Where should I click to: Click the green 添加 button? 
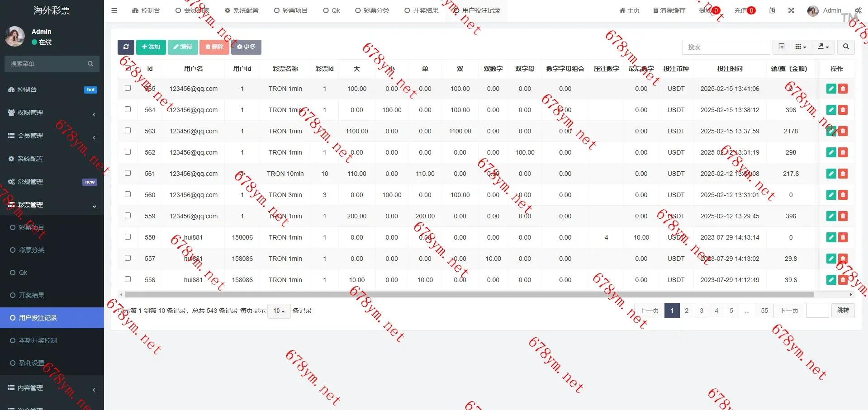(151, 47)
